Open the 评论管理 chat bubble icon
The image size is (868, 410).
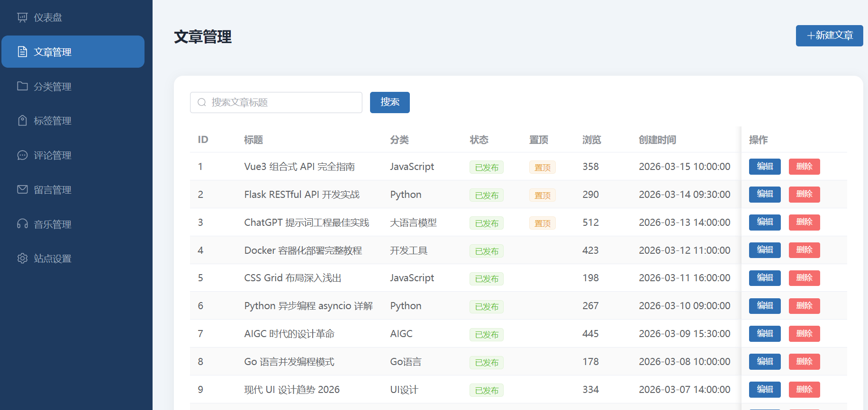[x=22, y=155]
